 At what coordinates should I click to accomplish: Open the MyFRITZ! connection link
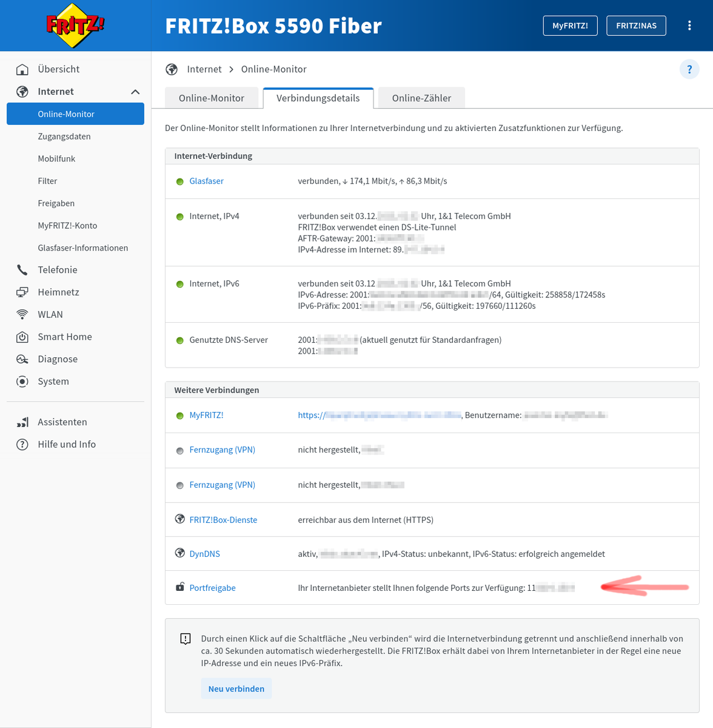(206, 416)
